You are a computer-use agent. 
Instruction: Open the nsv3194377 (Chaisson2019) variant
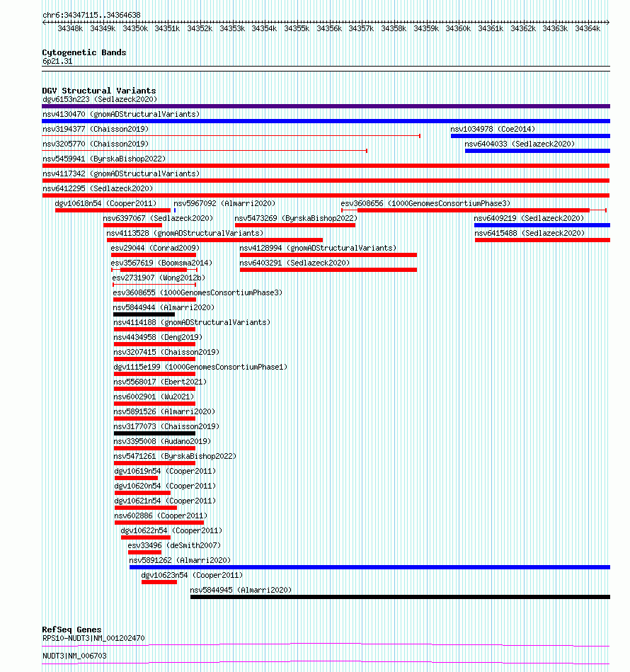click(x=96, y=130)
